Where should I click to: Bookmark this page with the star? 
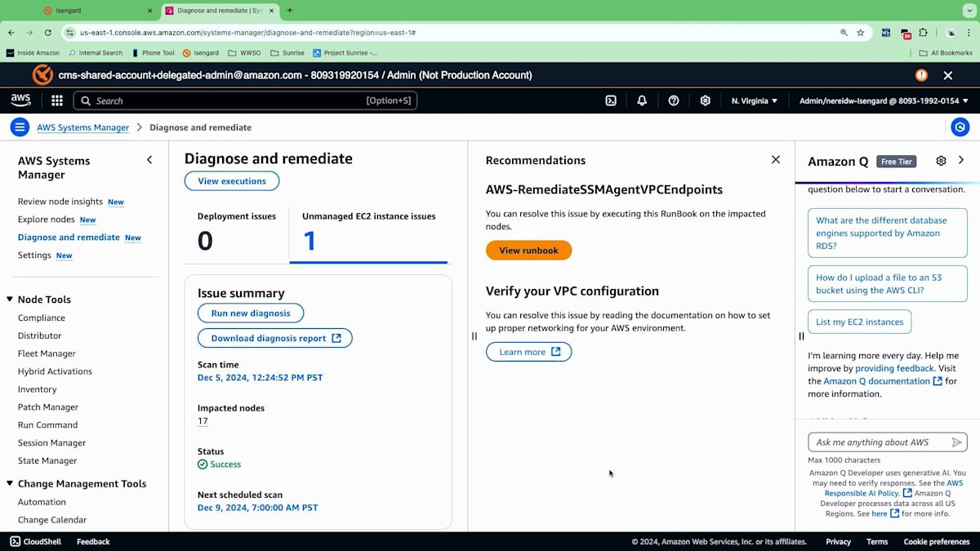(x=861, y=33)
